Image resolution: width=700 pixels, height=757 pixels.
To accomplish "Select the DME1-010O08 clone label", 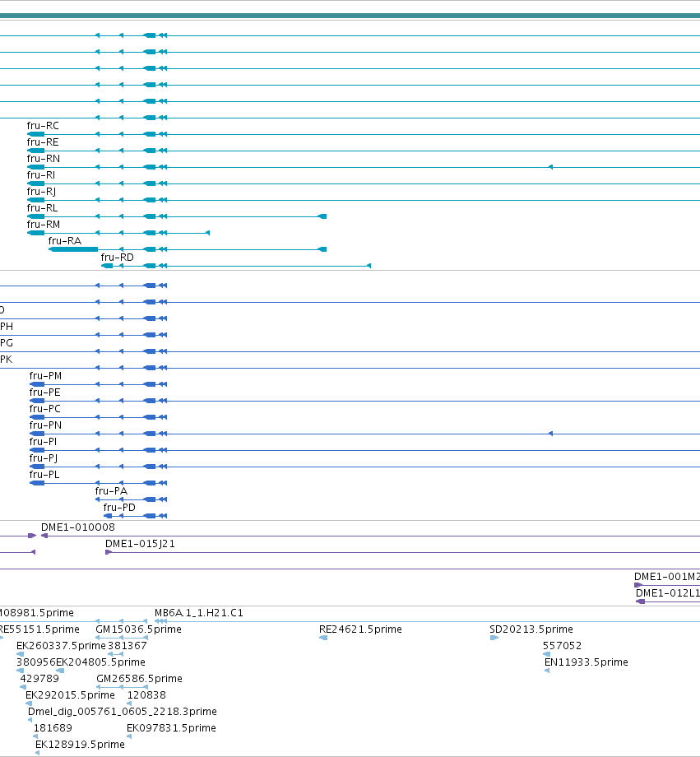I will pyautogui.click(x=77, y=527).
